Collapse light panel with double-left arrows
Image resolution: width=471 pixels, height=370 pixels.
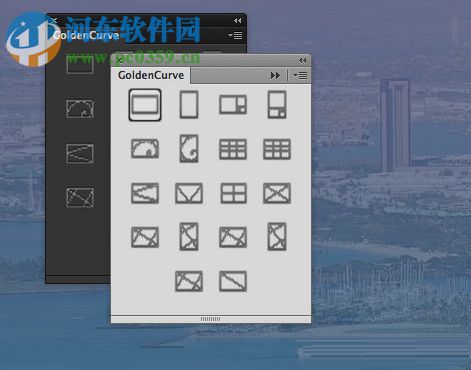303,60
